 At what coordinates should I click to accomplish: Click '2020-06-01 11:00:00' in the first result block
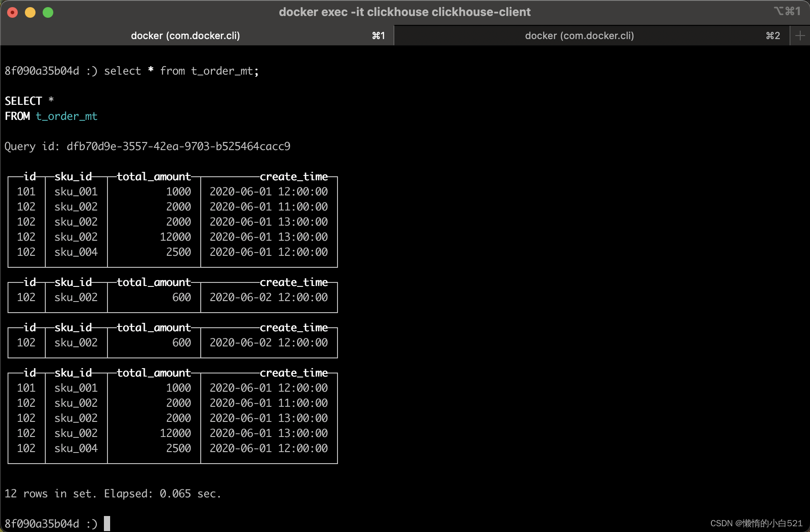pyautogui.click(x=269, y=207)
